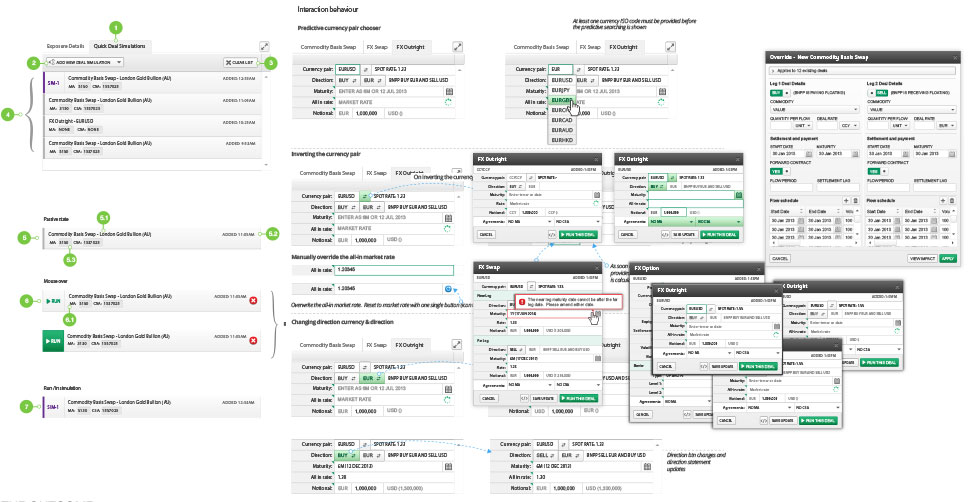Click the solid green Run button in the mouse-over example

[55, 342]
